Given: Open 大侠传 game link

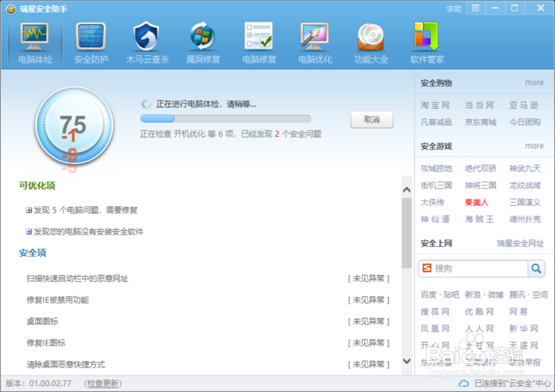Looking at the screenshot, I should pyautogui.click(x=432, y=202).
